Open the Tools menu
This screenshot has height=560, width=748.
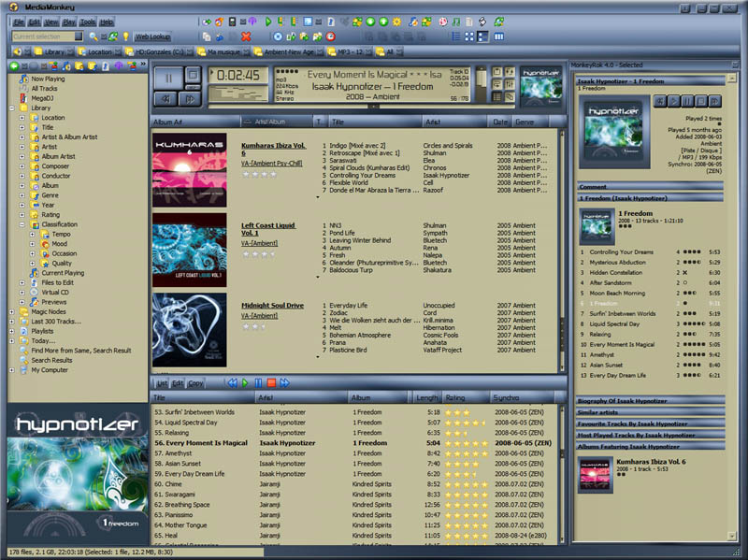click(87, 22)
